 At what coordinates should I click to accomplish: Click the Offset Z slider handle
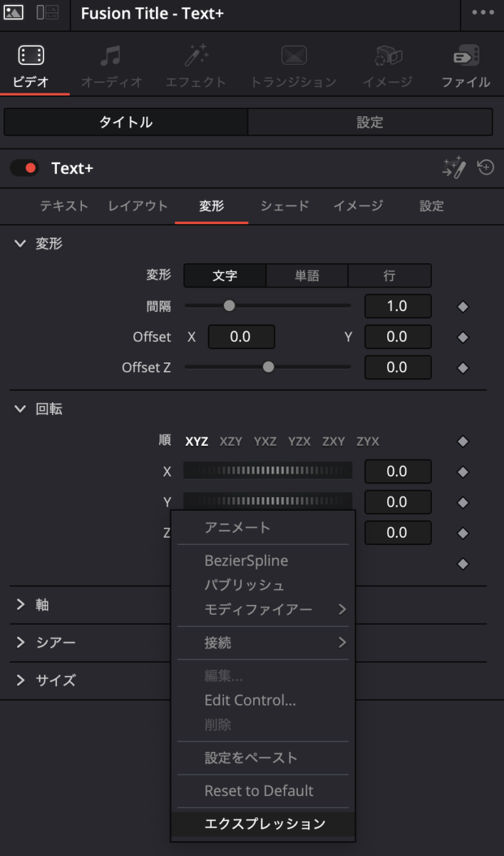pos(268,367)
